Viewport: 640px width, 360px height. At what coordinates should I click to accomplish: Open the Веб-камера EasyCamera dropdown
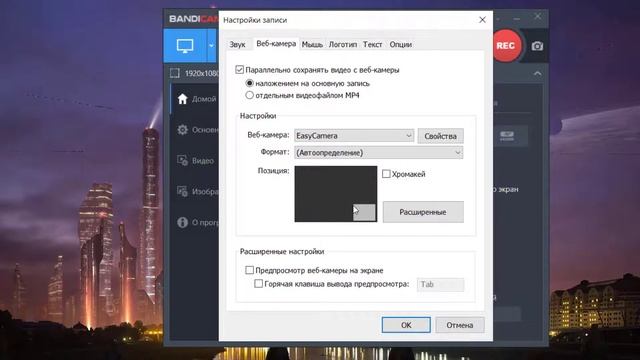[x=354, y=136]
